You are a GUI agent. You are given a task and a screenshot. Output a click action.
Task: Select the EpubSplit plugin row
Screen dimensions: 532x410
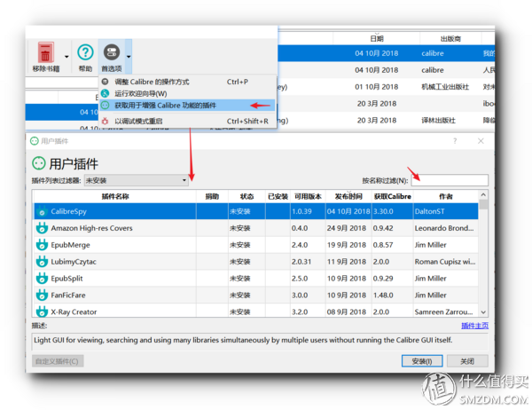[256, 278]
